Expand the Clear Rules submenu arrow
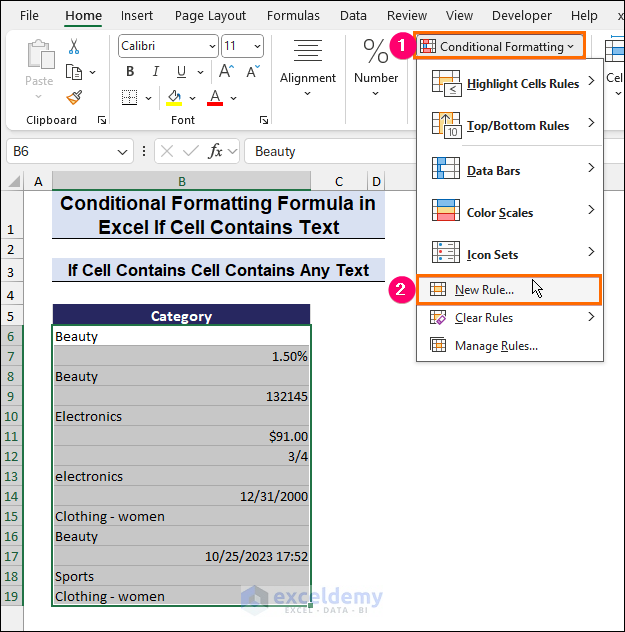625x632 pixels. [x=591, y=317]
